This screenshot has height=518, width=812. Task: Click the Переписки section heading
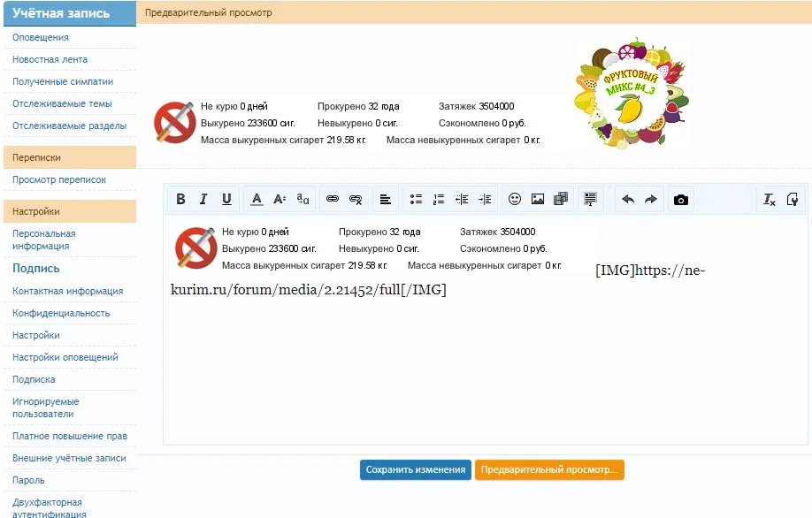click(x=70, y=157)
